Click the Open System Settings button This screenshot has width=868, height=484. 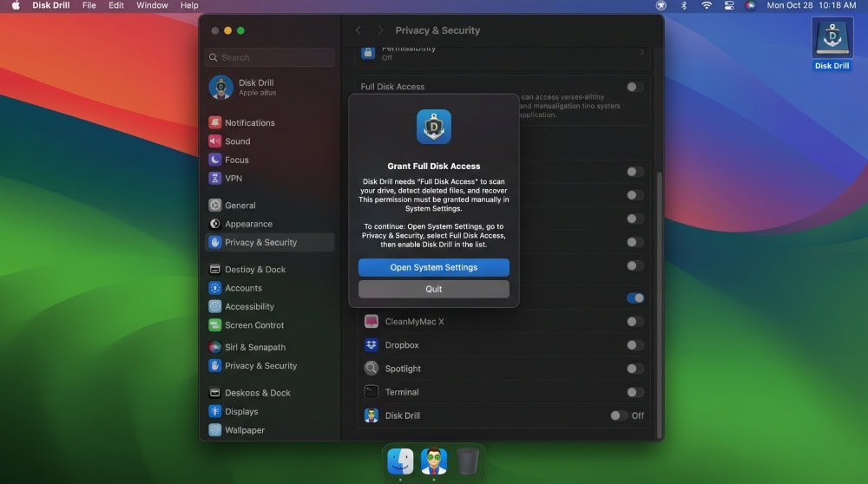point(433,267)
